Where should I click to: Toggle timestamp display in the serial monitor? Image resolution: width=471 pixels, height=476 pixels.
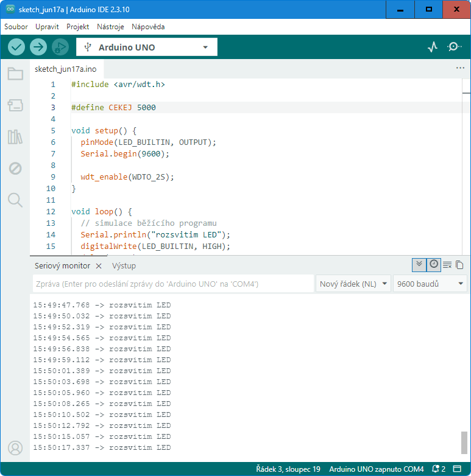pos(434,265)
